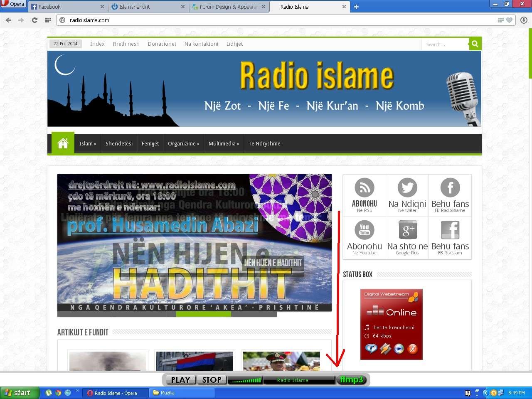
Task: Open the Fëmijët menu item
Action: (x=150, y=143)
